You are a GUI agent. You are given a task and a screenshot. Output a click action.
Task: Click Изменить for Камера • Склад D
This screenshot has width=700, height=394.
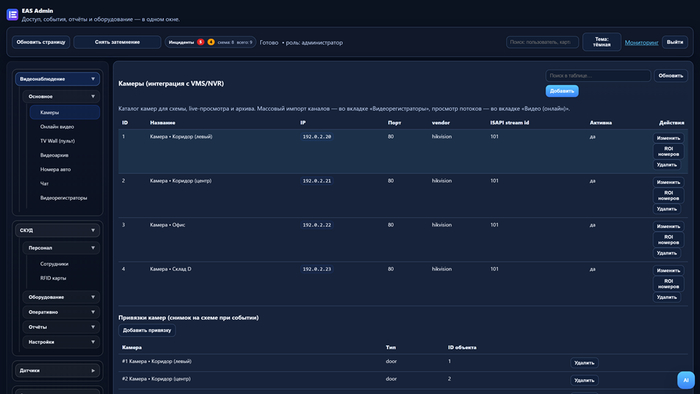point(668,270)
